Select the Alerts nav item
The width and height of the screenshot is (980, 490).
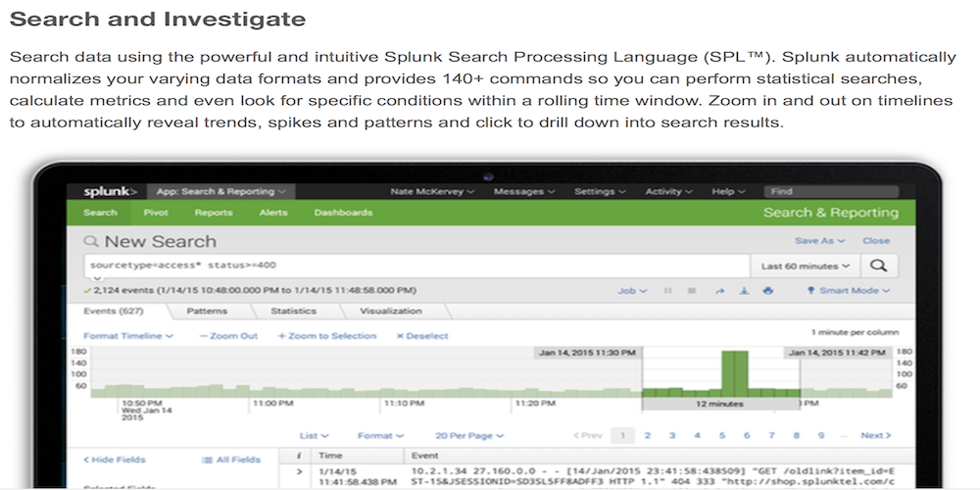click(x=273, y=213)
